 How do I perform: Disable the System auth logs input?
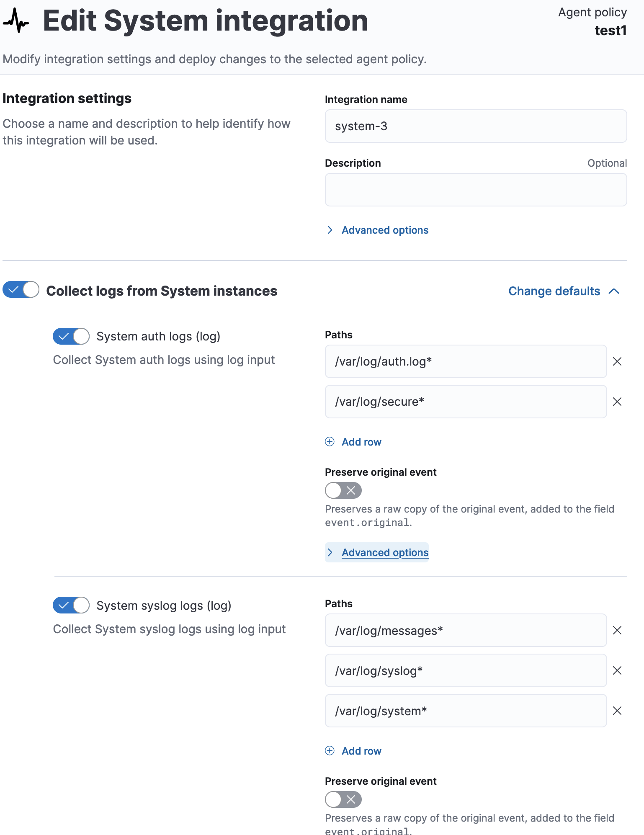coord(71,336)
